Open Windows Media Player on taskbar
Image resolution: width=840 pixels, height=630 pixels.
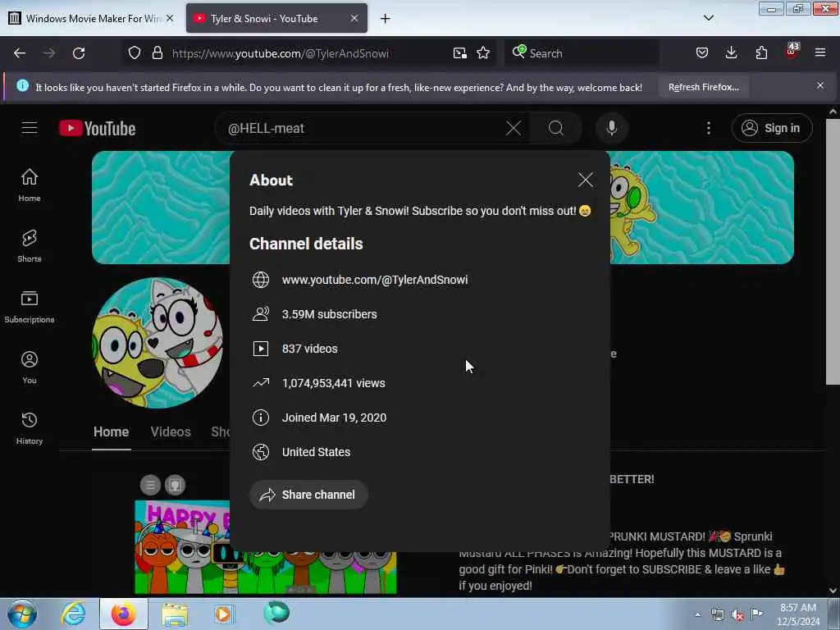point(223,614)
